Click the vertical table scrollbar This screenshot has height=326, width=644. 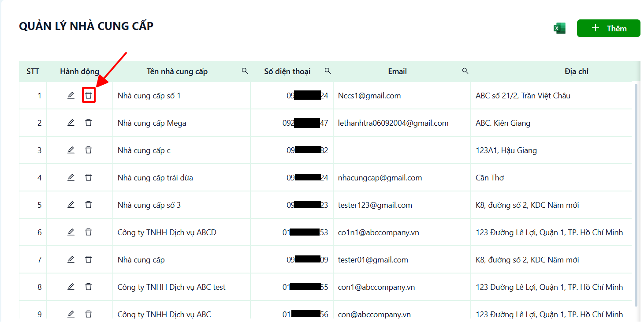click(x=636, y=194)
